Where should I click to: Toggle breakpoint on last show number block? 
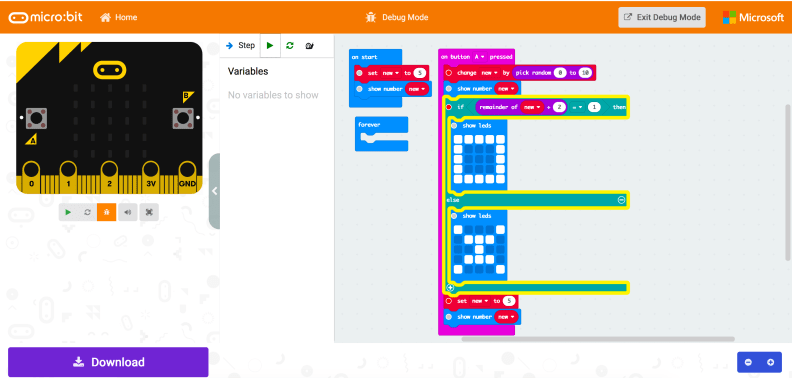(x=449, y=317)
